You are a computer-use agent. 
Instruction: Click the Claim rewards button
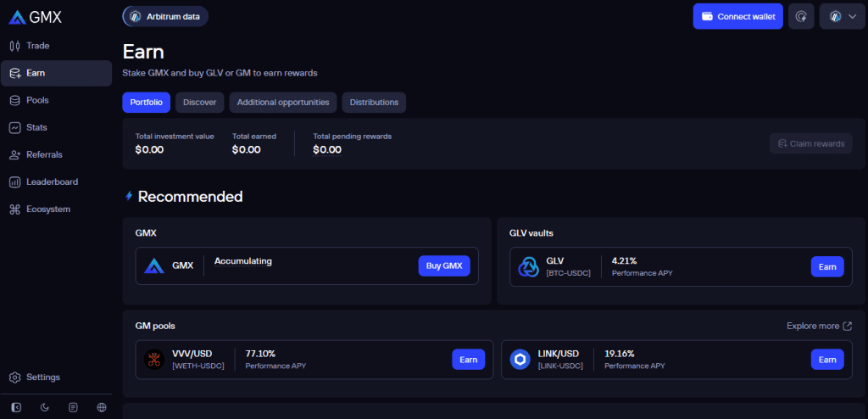(x=811, y=143)
